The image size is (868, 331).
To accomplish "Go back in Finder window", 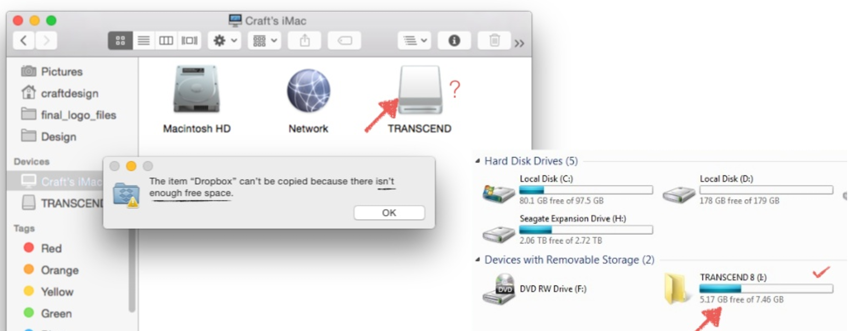I will point(24,41).
